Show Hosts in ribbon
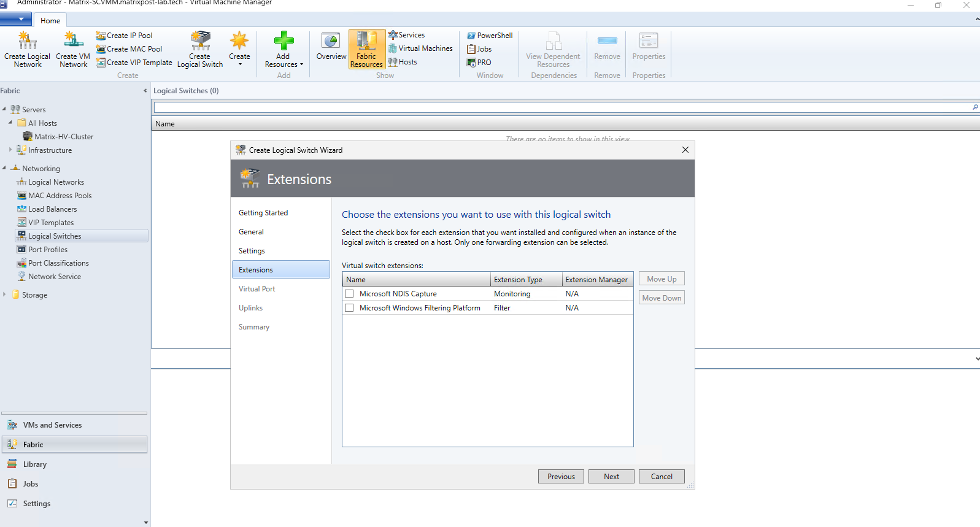The width and height of the screenshot is (980, 527). pos(403,62)
